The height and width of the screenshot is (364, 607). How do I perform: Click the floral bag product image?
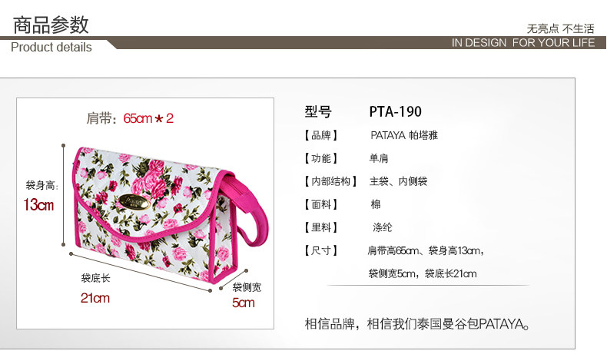coord(170,216)
